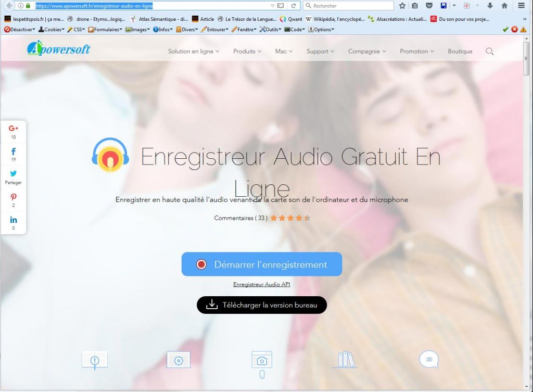Toggle reader view icon in address bar
The image size is (533, 392).
coord(281,6)
